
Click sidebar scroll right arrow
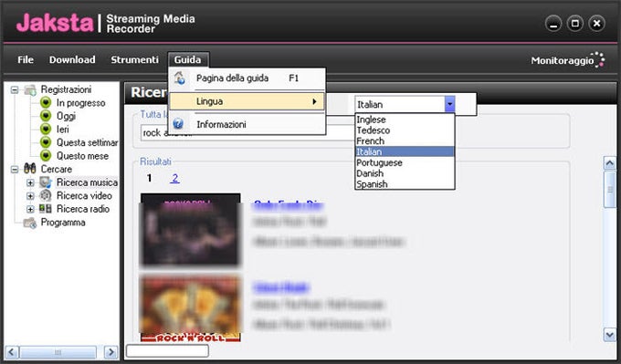point(111,352)
